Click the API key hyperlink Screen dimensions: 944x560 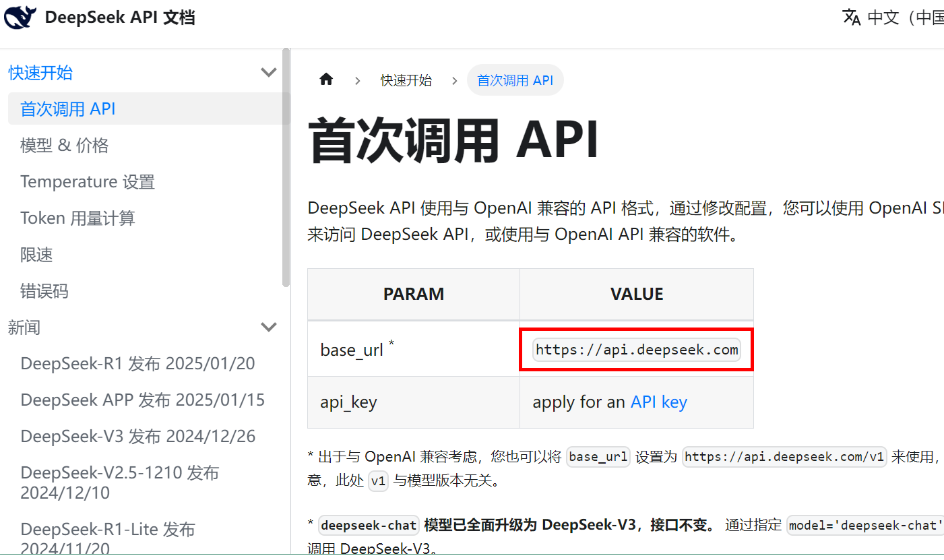pos(658,402)
